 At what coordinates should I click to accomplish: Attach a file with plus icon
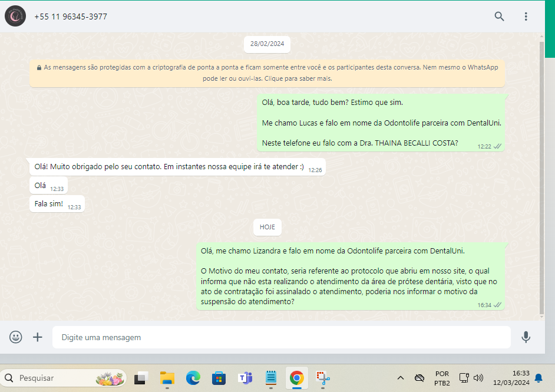coord(38,337)
